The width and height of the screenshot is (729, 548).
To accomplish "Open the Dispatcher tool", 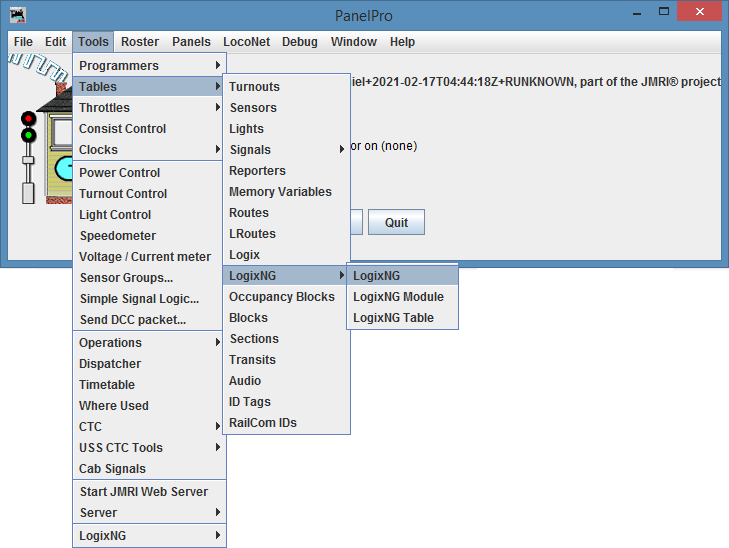I will (x=149, y=363).
